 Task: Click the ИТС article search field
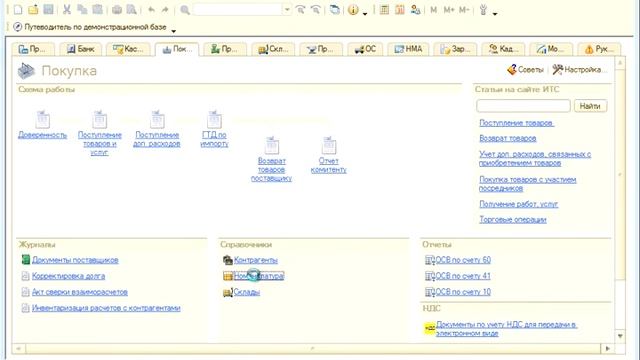tap(523, 106)
